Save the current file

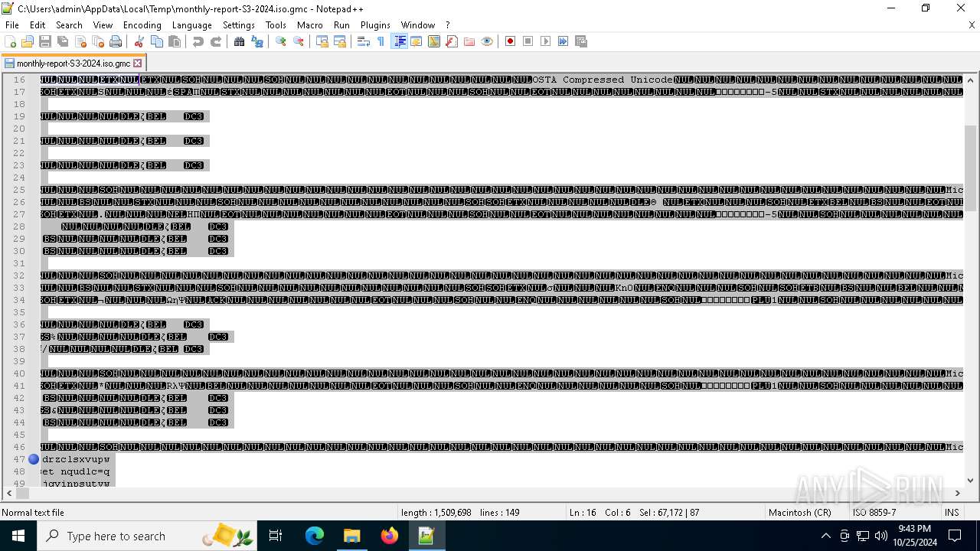[45, 41]
